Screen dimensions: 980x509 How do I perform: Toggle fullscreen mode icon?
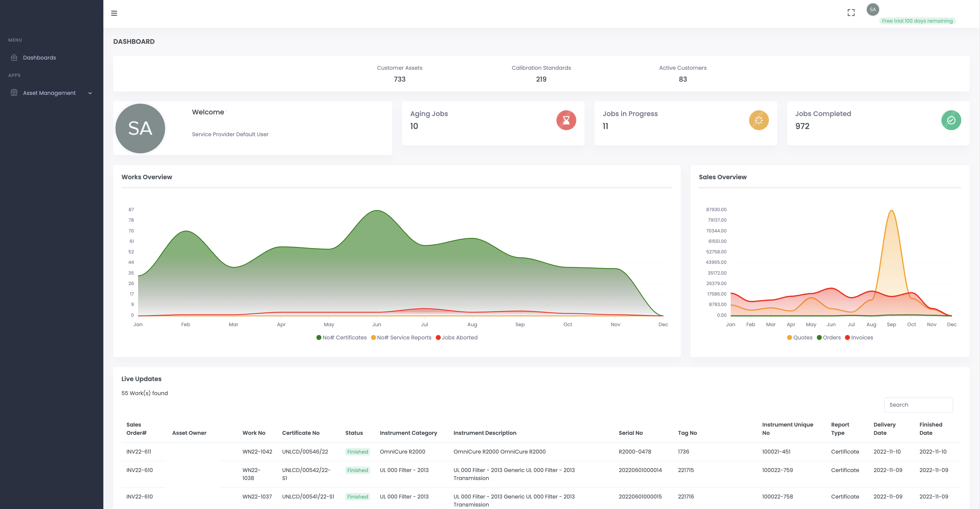click(851, 13)
